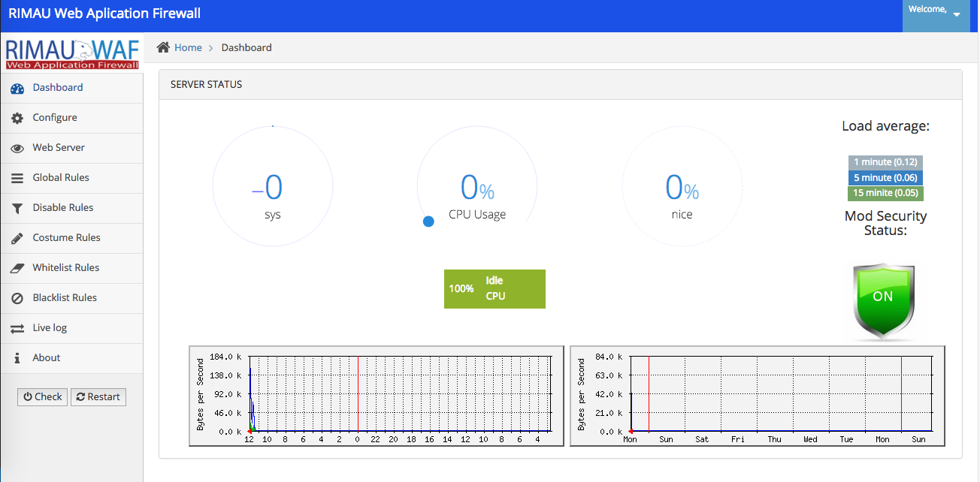Click the Load average: heading
Viewport: 980px width, 482px height.
[885, 126]
